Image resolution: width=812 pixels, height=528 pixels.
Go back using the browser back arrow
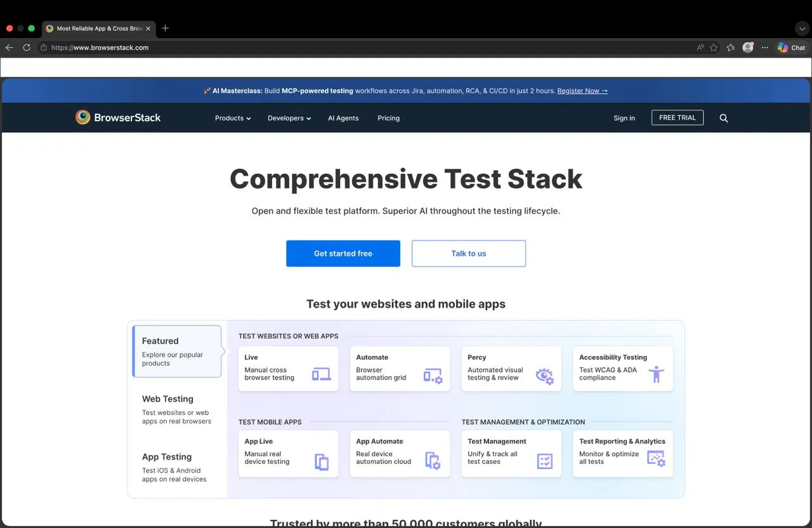click(9, 48)
